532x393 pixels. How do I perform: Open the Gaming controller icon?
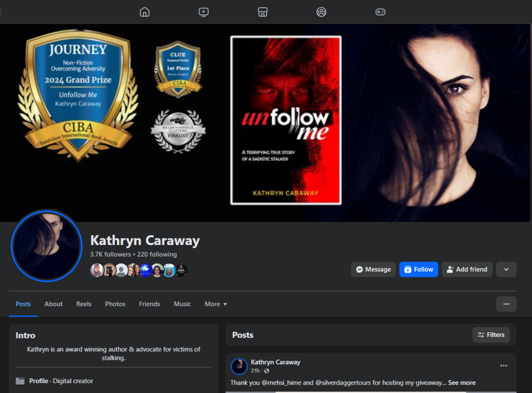click(380, 12)
